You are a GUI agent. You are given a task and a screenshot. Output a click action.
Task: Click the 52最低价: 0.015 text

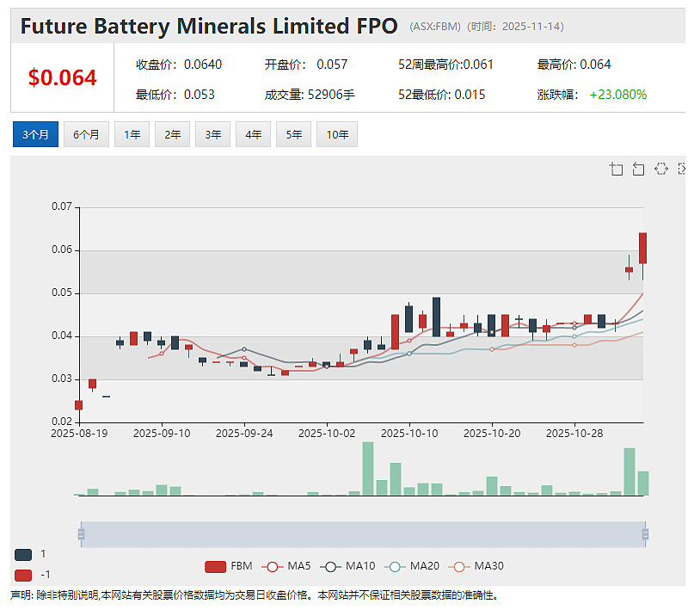coord(442,95)
